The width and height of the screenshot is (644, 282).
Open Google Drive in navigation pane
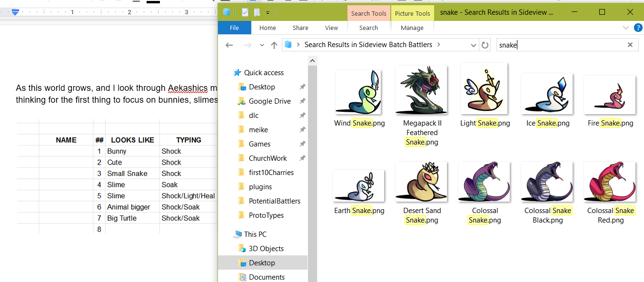coord(269,101)
